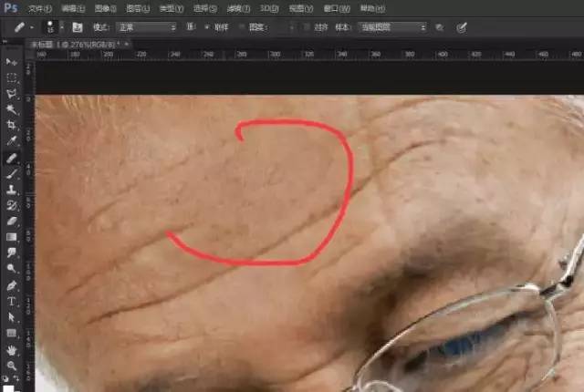This screenshot has height=392, width=584.
Task: Select the Zoom tool in toolbox
Action: (x=12, y=365)
